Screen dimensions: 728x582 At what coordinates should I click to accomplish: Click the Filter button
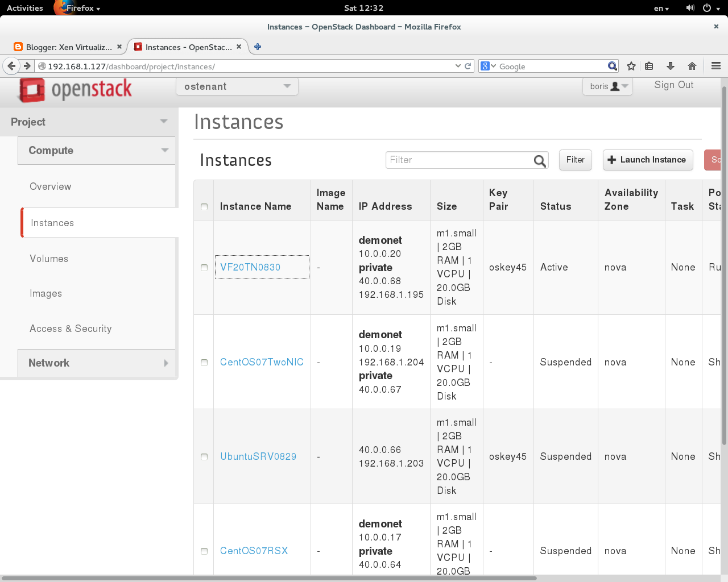[576, 160]
